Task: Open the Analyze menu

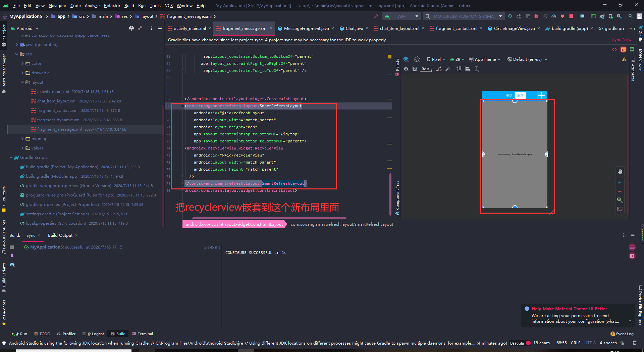Action: tap(92, 5)
